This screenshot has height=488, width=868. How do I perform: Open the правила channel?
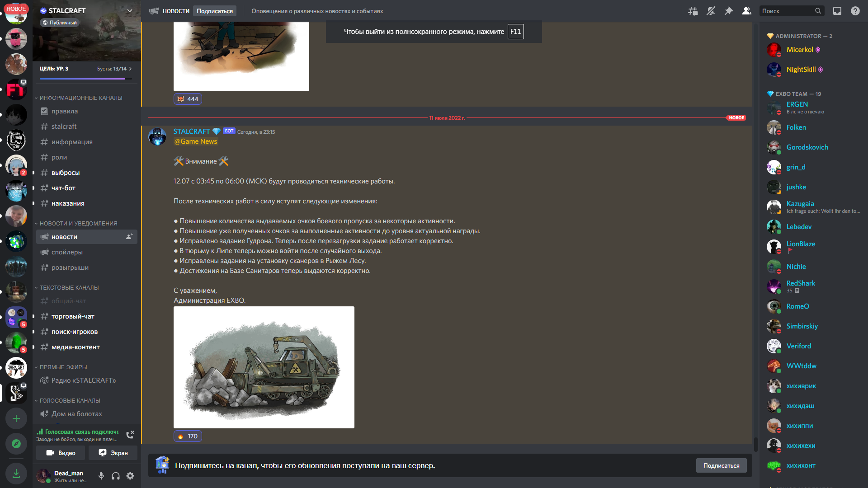[x=87, y=111]
